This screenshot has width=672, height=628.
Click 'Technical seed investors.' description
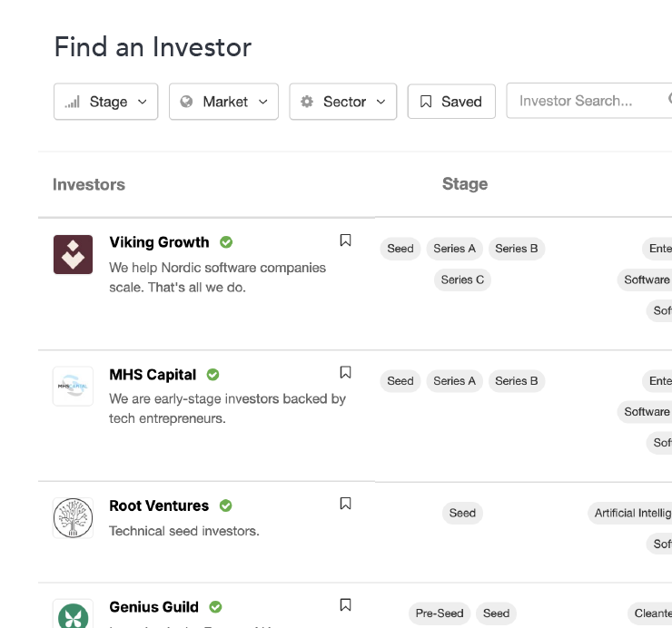coord(184,531)
